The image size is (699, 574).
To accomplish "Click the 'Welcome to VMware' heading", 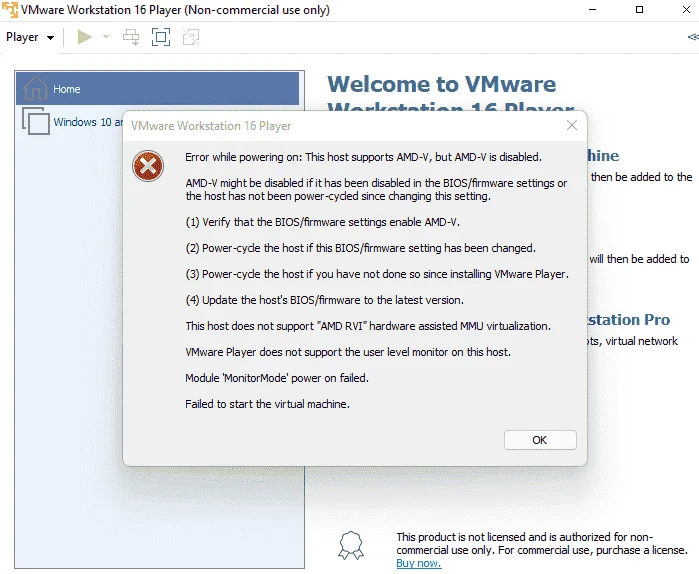I will pyautogui.click(x=442, y=84).
